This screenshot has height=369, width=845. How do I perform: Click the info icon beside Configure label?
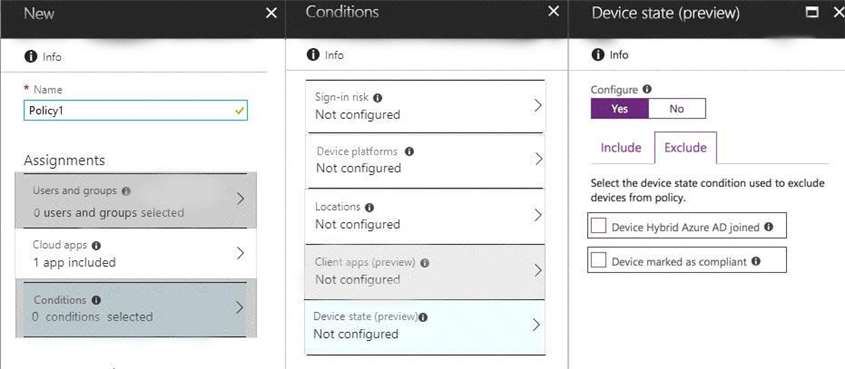647,89
